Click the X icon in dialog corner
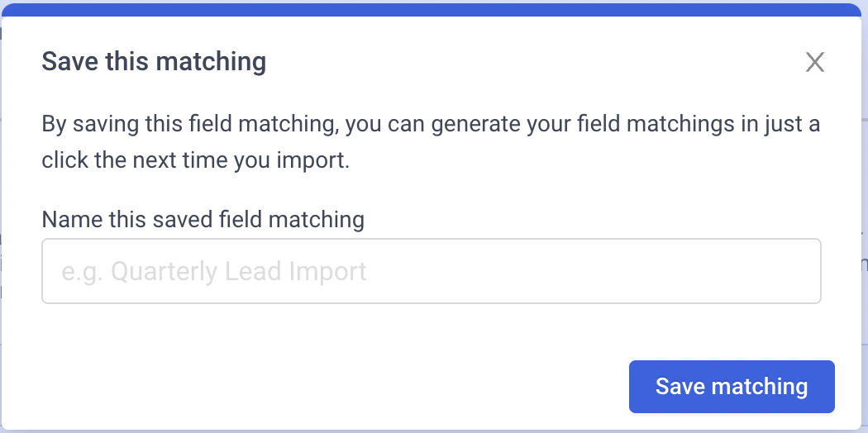 [815, 63]
